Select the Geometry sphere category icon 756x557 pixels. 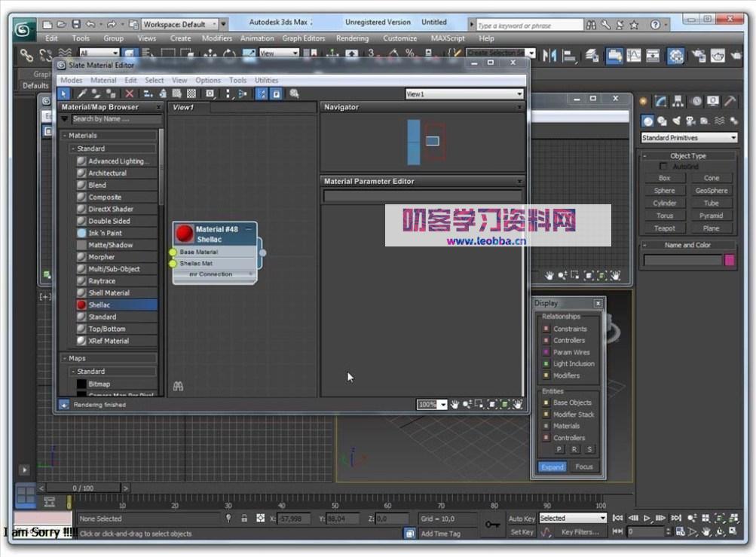[x=647, y=121]
